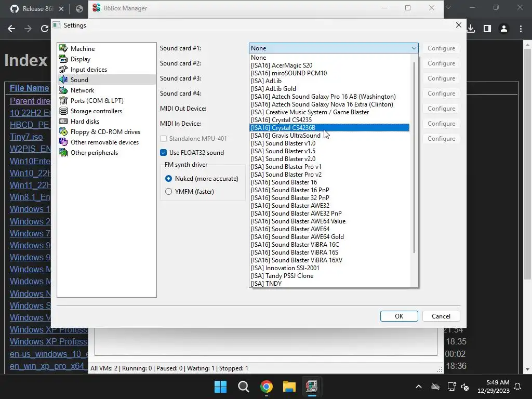The image size is (532, 399).
Task: Open the Storage controllers icon
Action: point(63,111)
